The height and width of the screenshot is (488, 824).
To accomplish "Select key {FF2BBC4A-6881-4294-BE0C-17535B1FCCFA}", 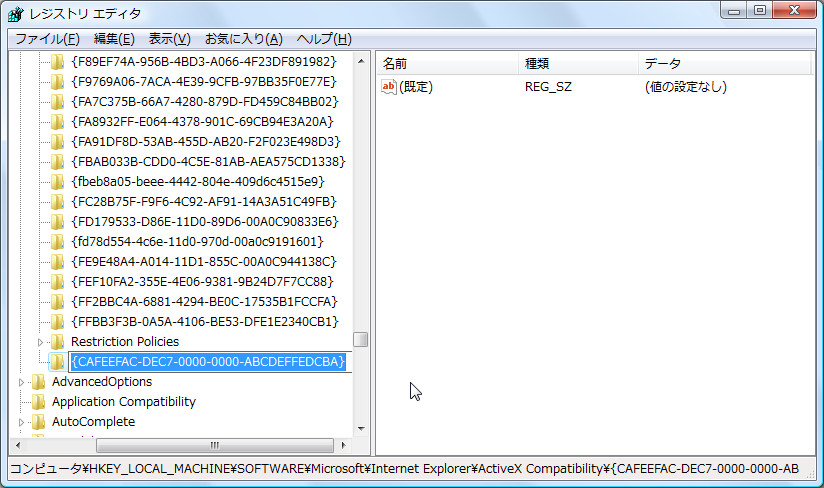I will [204, 302].
